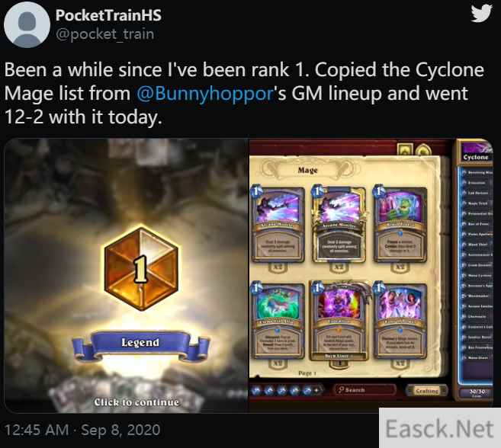501x448 pixels.
Task: Open the @Bunnyhoppor mention link
Action: 205,94
